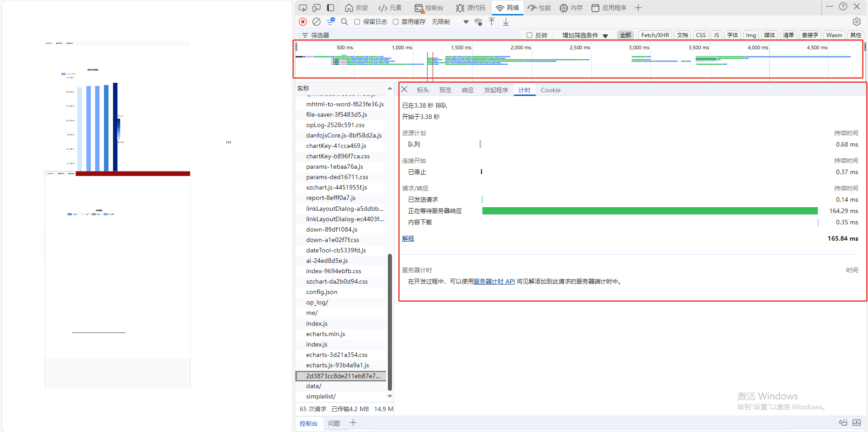Switch to the 响应 tab
The image size is (868, 432).
point(467,90)
